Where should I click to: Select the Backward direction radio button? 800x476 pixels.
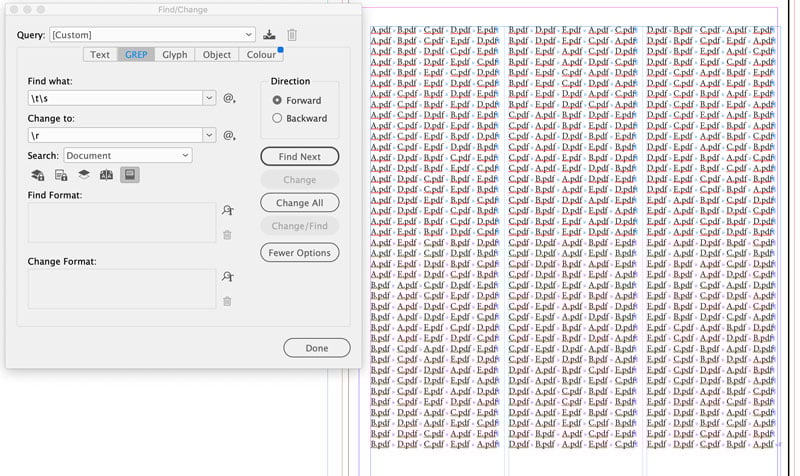pyautogui.click(x=278, y=118)
